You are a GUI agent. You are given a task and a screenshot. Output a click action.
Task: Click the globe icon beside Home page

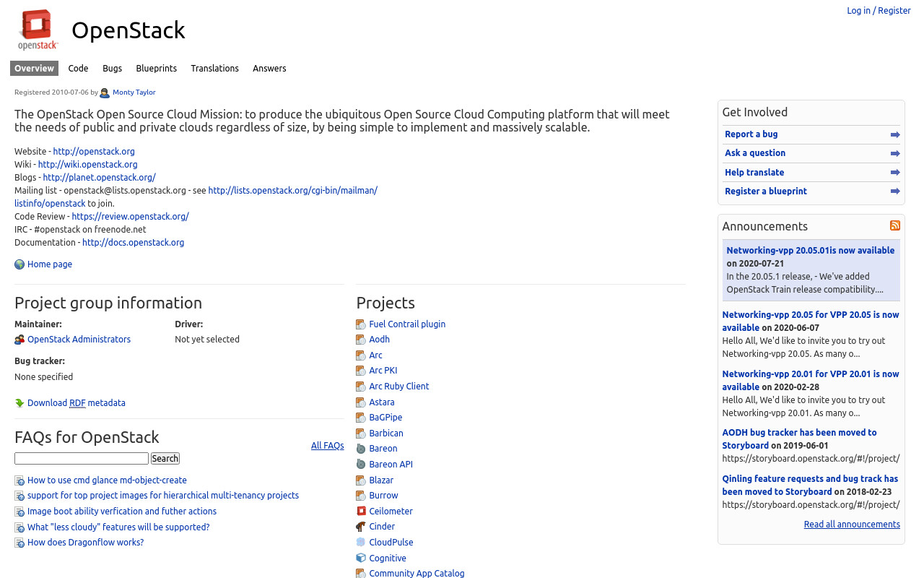click(x=19, y=264)
